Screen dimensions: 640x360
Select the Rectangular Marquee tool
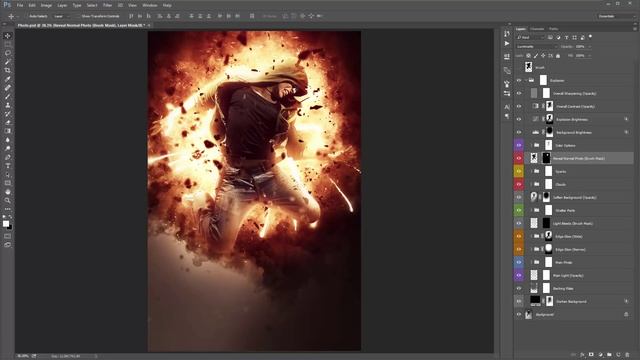pyautogui.click(x=7, y=44)
